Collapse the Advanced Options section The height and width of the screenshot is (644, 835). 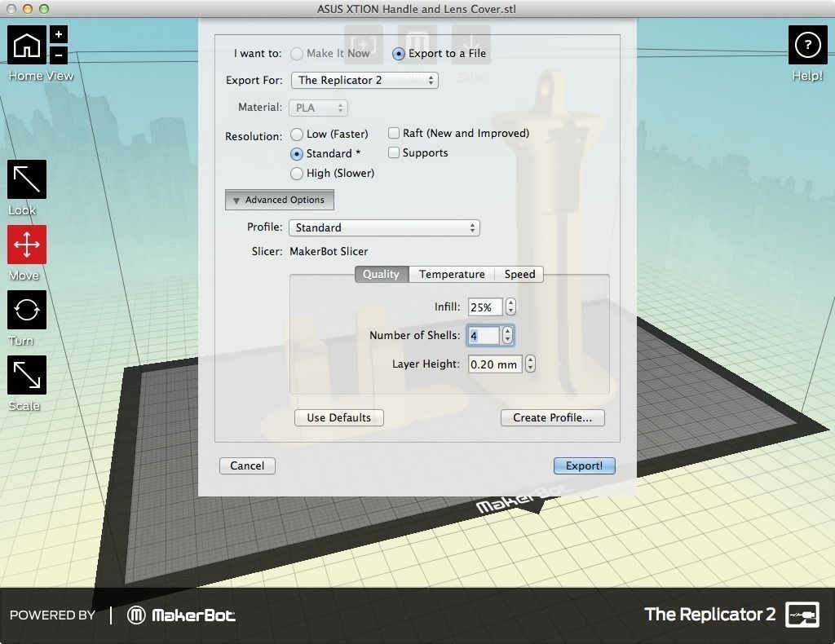coord(280,200)
